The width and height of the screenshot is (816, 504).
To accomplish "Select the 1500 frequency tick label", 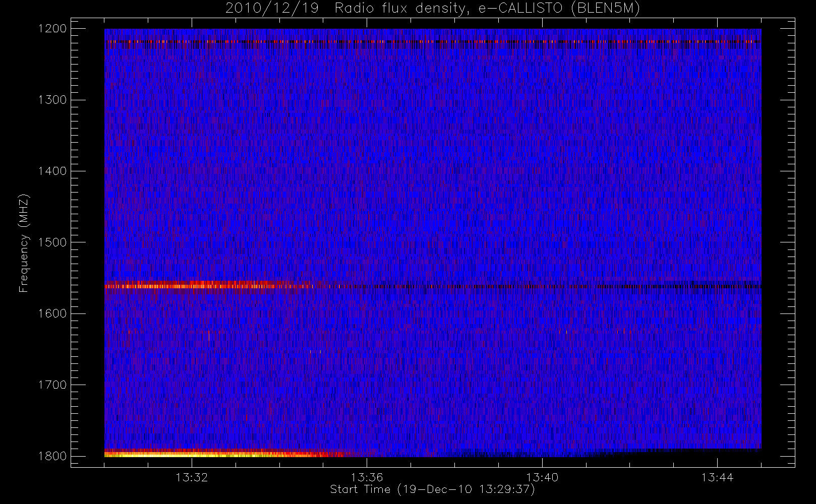I will pyautogui.click(x=52, y=242).
